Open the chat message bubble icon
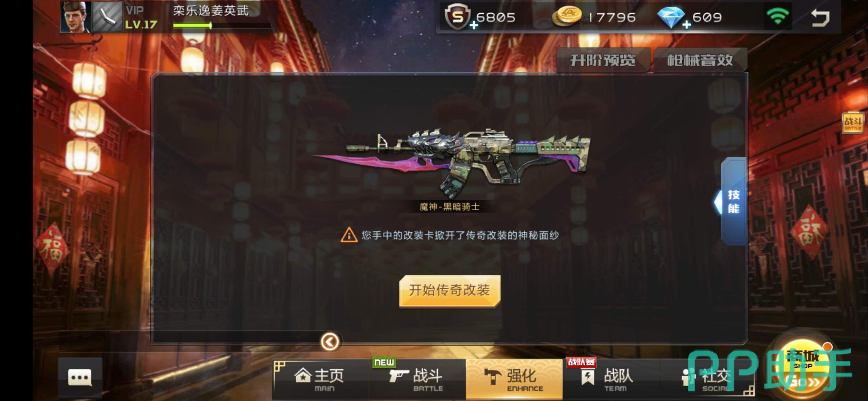This screenshot has width=868, height=401. pyautogui.click(x=80, y=378)
